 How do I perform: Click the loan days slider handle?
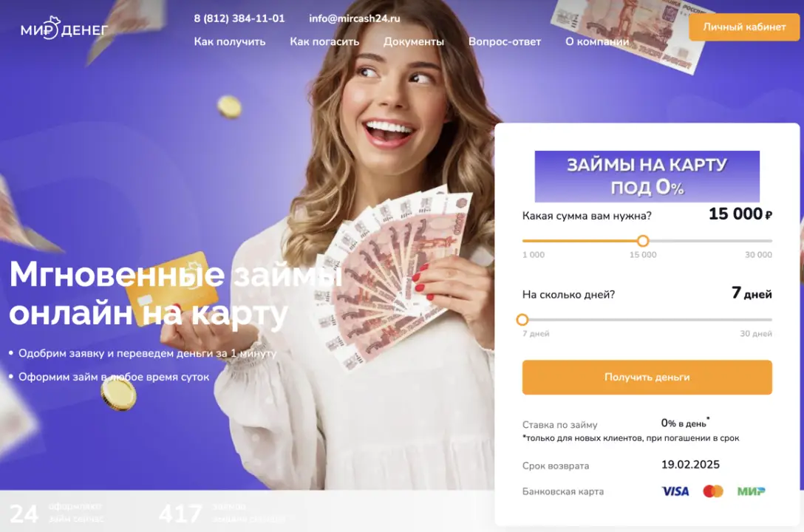point(522,320)
